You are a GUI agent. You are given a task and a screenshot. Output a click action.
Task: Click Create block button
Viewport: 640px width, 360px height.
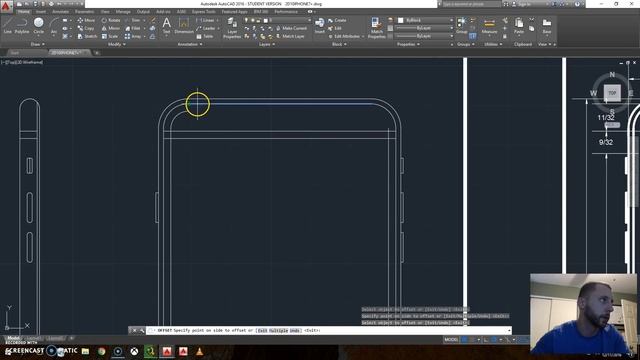pos(337,20)
